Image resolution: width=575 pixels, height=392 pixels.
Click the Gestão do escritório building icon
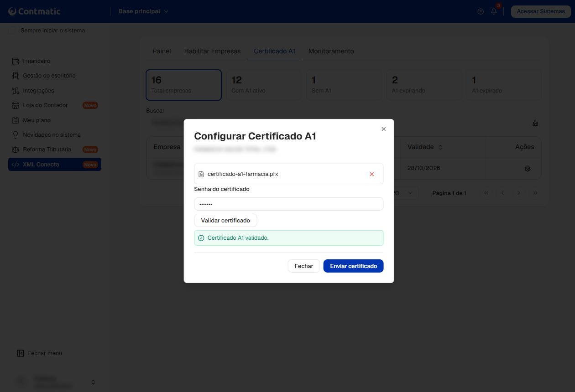pos(15,76)
